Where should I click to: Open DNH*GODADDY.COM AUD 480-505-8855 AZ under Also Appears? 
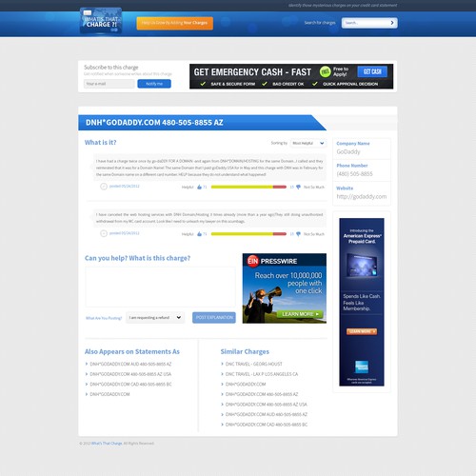(x=130, y=364)
